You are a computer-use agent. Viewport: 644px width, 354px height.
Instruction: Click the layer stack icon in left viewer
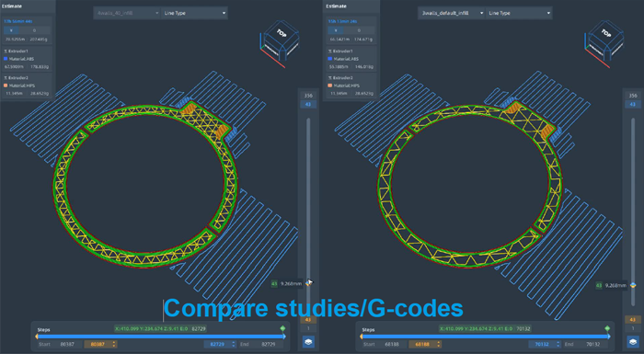pos(308,342)
